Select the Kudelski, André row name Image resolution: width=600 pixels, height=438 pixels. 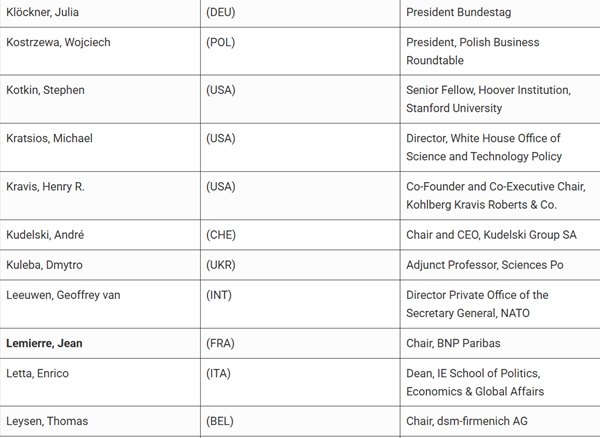point(45,235)
